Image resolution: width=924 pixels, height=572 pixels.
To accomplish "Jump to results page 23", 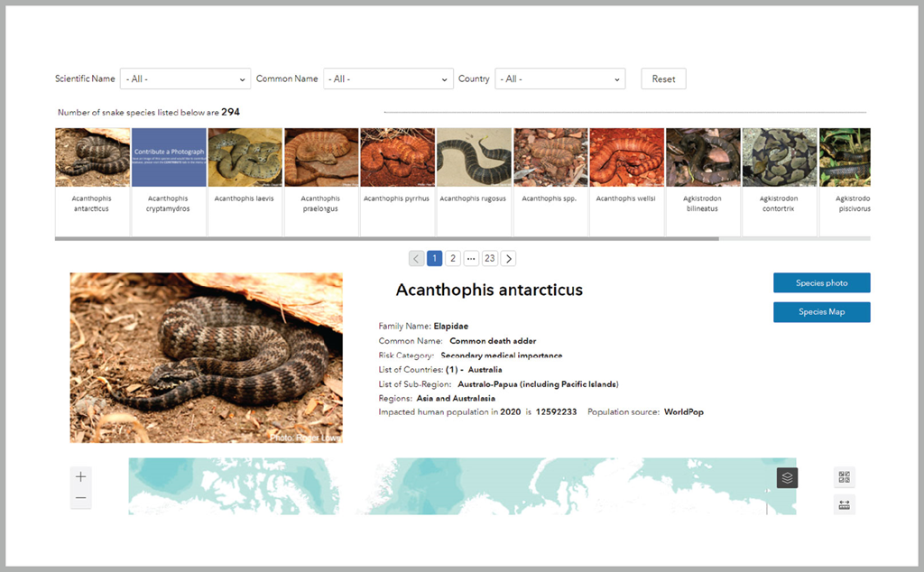I will (x=489, y=258).
